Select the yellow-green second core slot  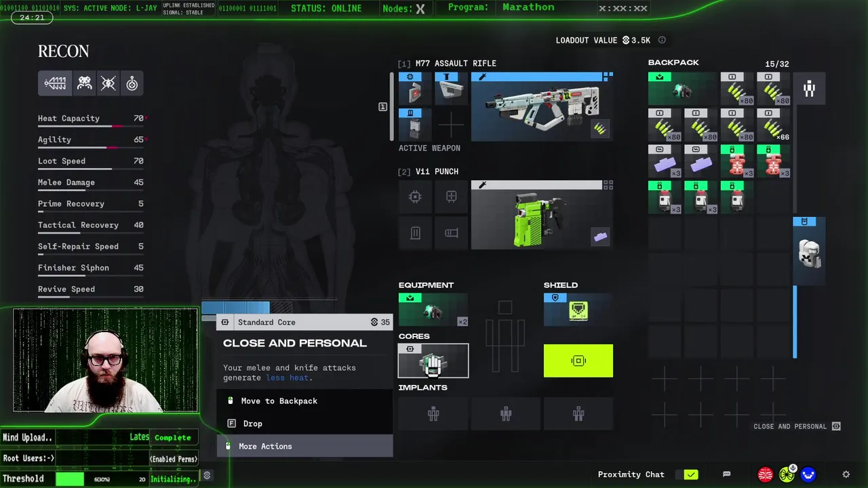coord(578,361)
